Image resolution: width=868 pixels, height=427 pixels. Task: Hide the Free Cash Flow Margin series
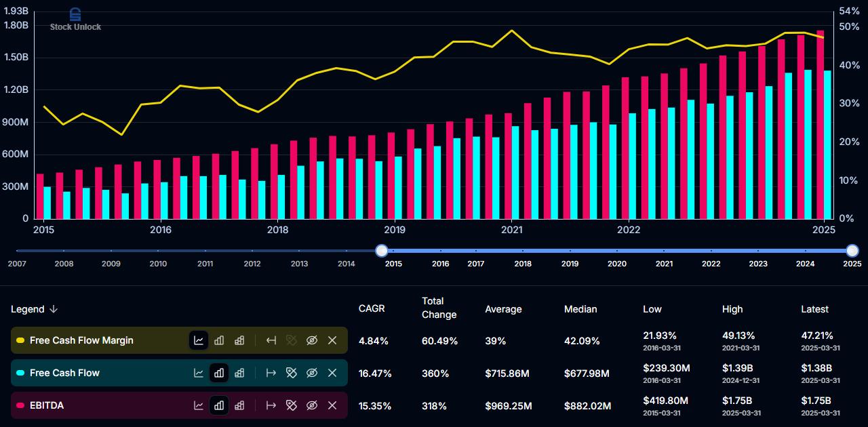pos(312,340)
